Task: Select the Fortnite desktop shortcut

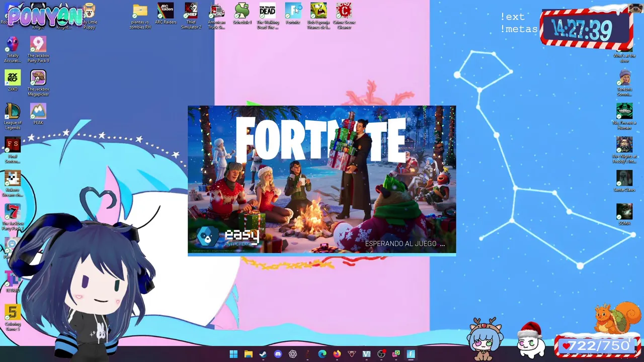Action: (293, 14)
